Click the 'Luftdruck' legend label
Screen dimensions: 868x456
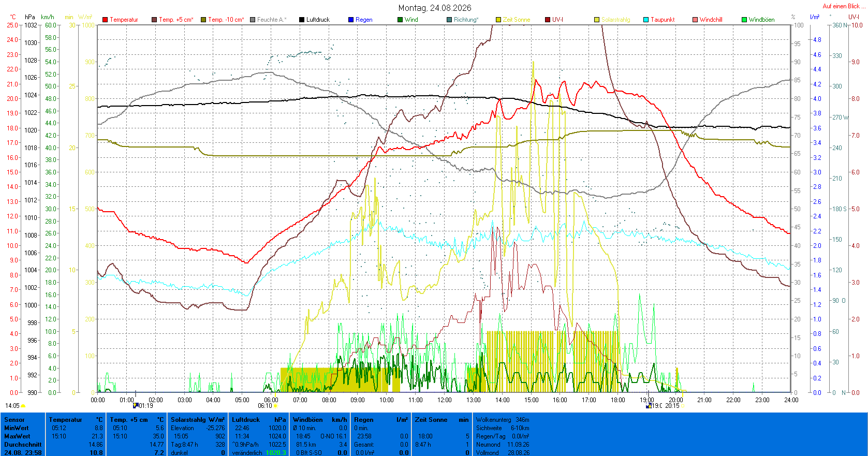[x=318, y=20]
